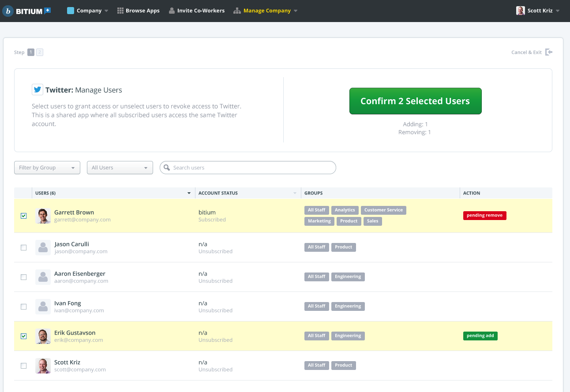Click the Company blue square icon
This screenshot has height=392, width=570.
pos(71,10)
